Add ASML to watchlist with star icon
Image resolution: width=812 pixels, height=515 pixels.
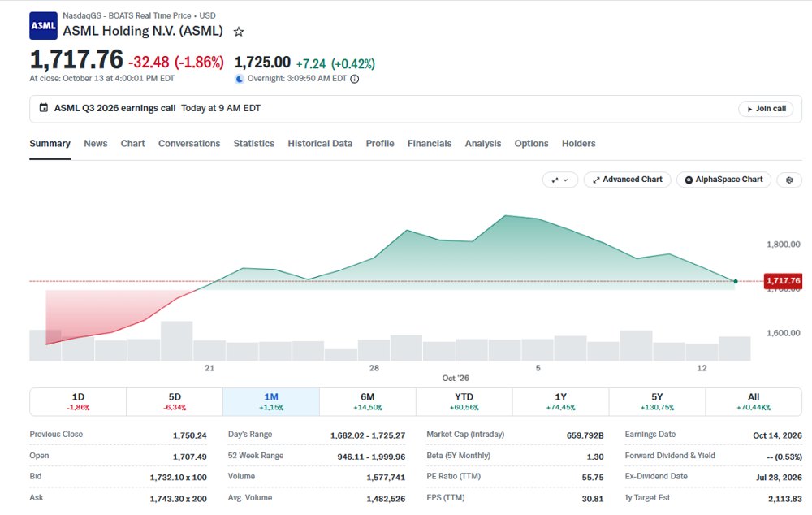pos(238,32)
